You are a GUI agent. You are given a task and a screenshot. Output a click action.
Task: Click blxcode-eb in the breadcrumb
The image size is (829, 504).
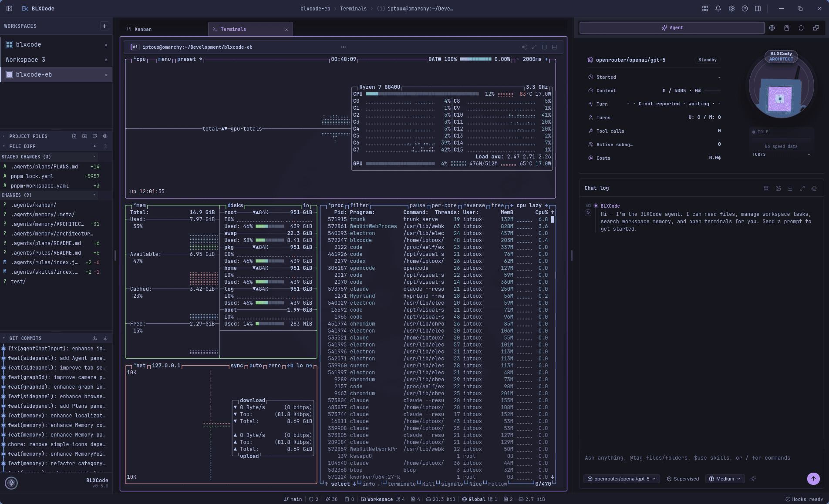point(315,9)
